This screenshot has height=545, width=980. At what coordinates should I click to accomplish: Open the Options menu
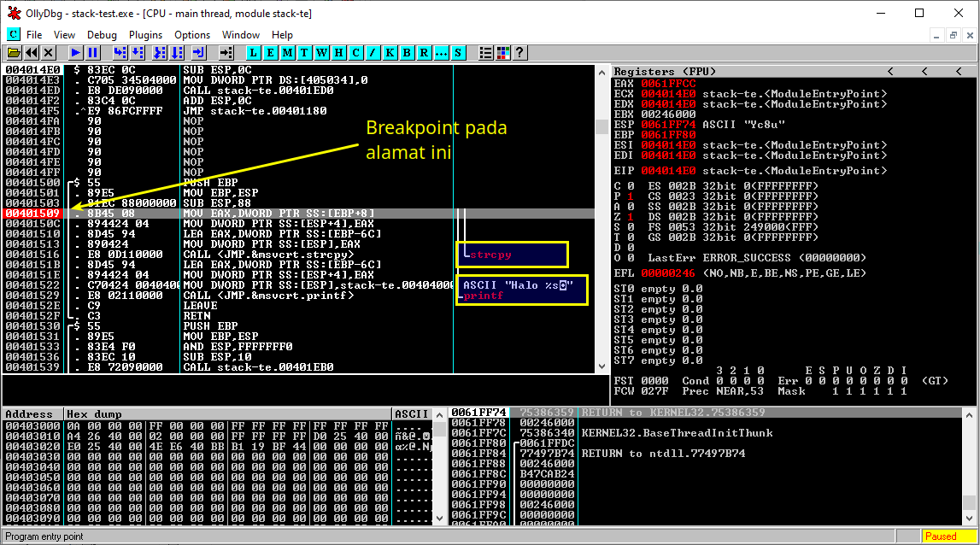tap(192, 35)
